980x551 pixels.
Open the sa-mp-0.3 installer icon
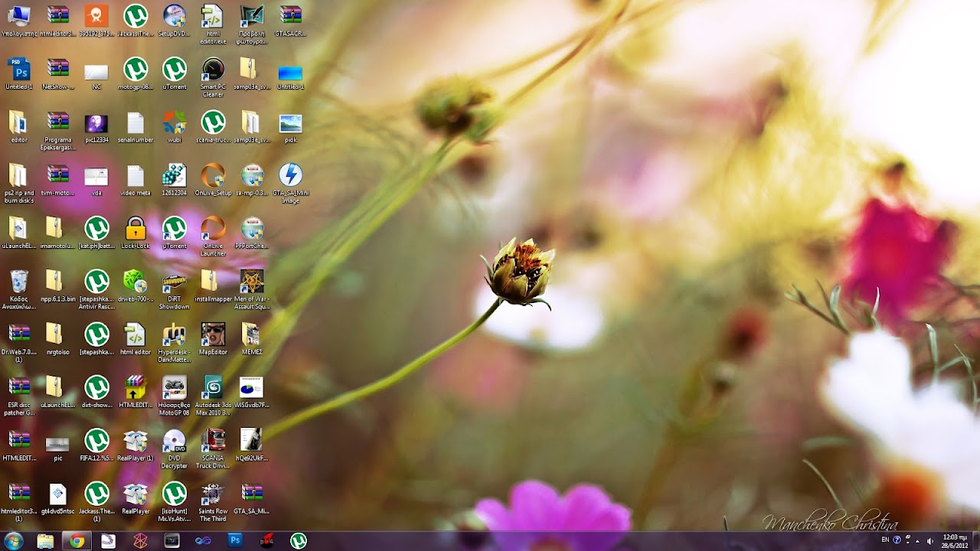point(252,180)
